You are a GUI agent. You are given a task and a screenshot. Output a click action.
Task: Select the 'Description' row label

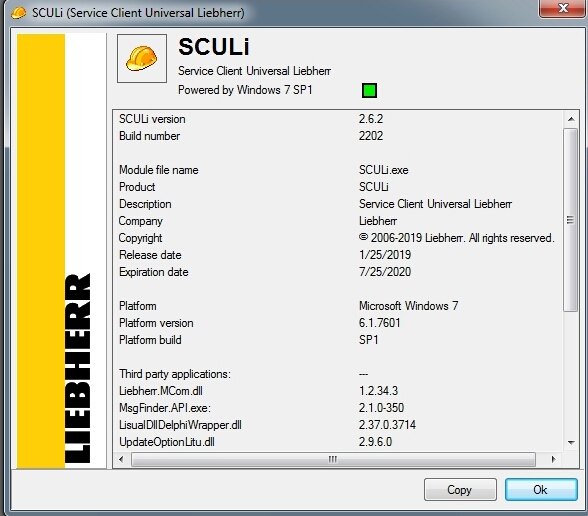(146, 204)
